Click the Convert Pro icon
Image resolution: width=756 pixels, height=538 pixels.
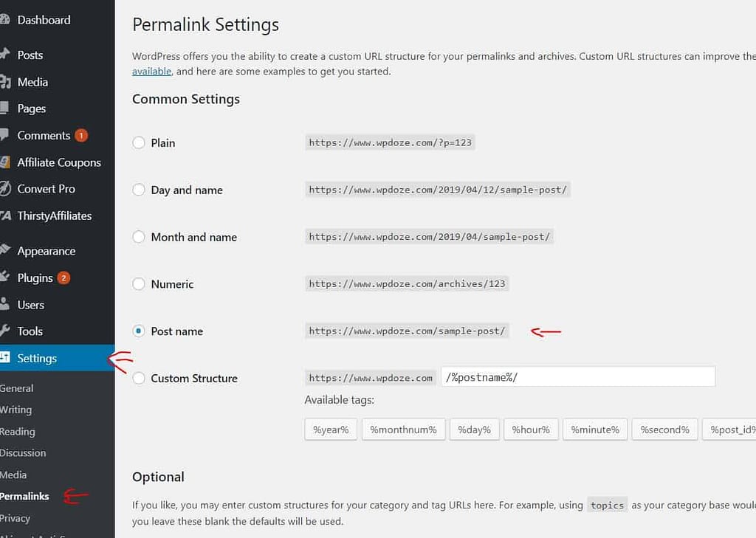pyautogui.click(x=5, y=188)
